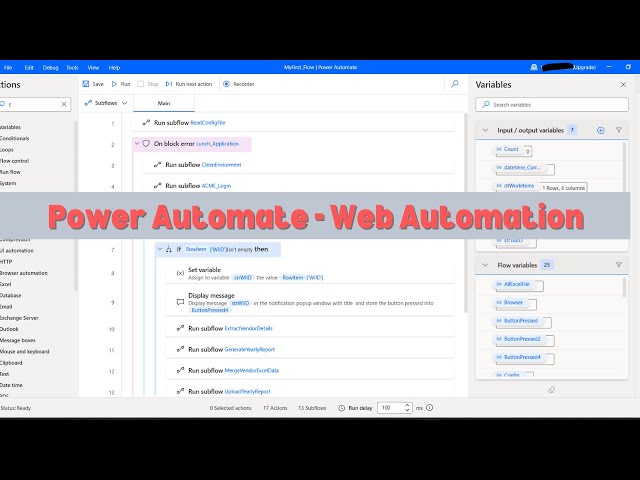Open search in flow magnifier icon

click(x=455, y=84)
